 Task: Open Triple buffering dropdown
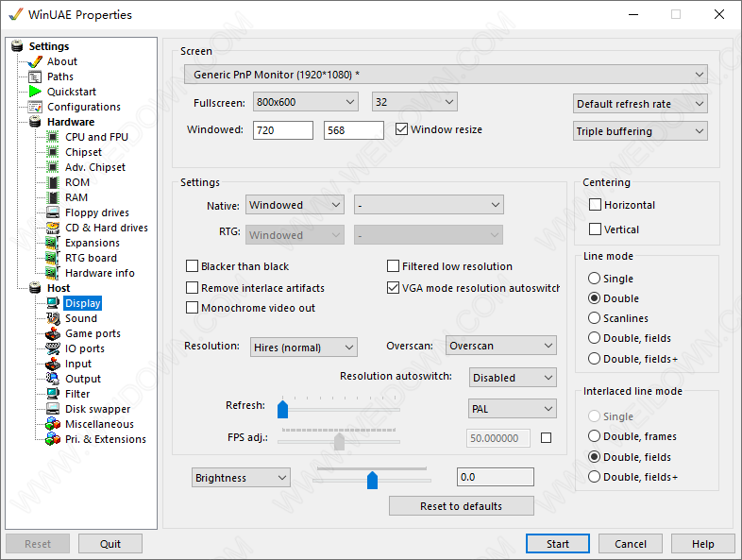click(x=640, y=131)
